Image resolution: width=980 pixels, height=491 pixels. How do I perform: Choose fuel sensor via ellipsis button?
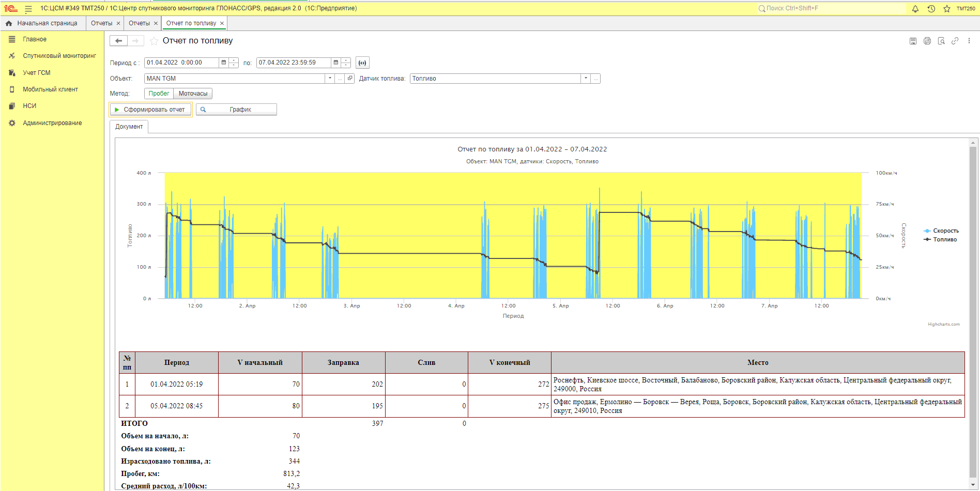click(596, 79)
